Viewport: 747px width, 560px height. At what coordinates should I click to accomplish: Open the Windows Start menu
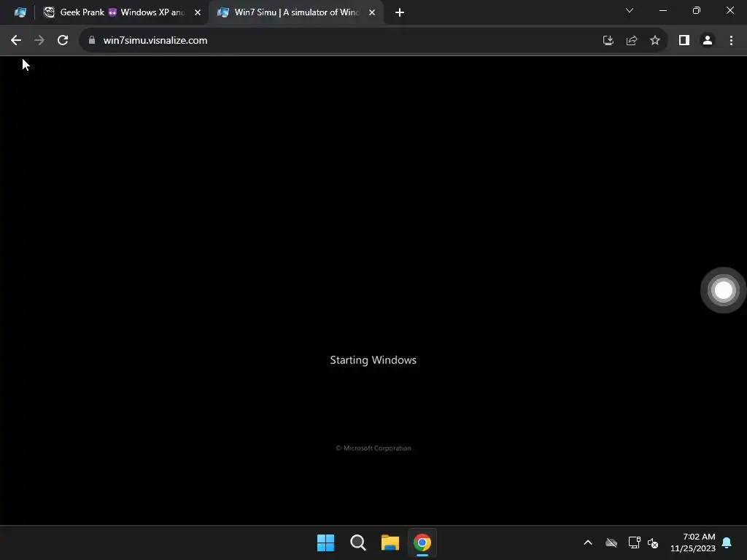pos(326,542)
